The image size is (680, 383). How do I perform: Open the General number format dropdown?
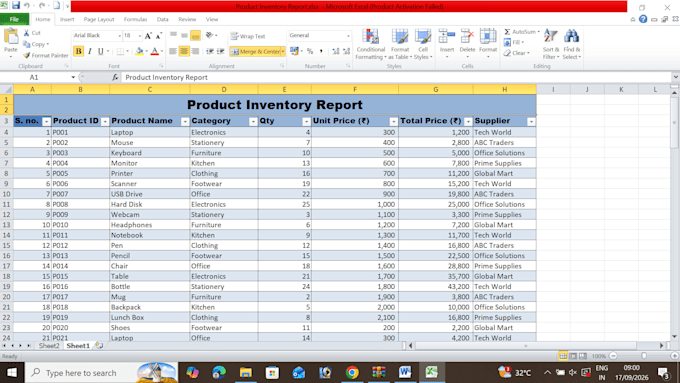pos(348,36)
